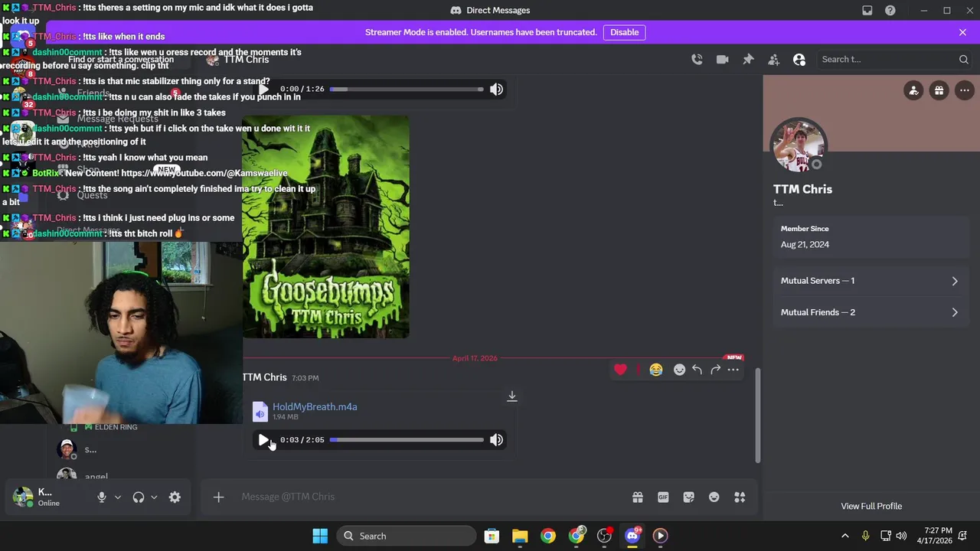
Task: Use the chat scrollbar
Action: tap(758, 416)
